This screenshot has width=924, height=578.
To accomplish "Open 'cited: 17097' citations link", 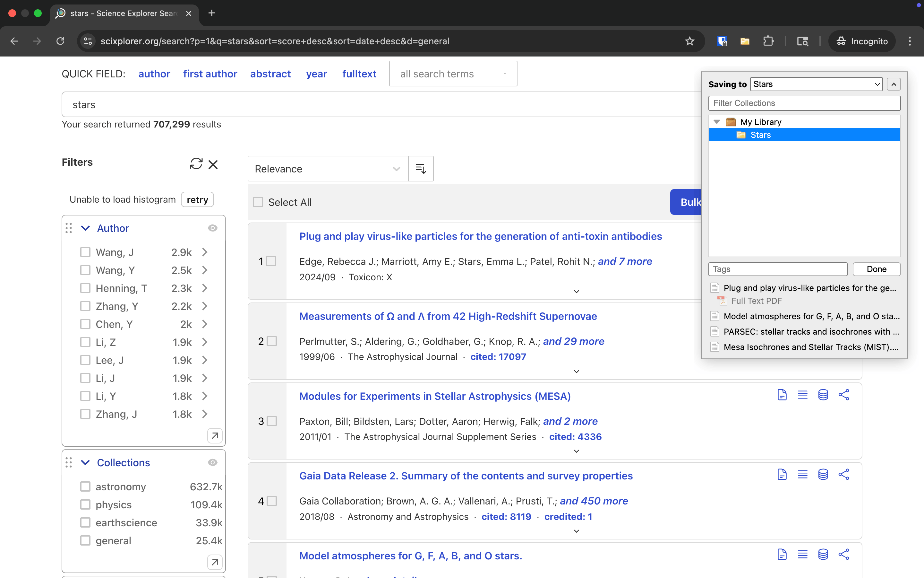I will [x=498, y=357].
